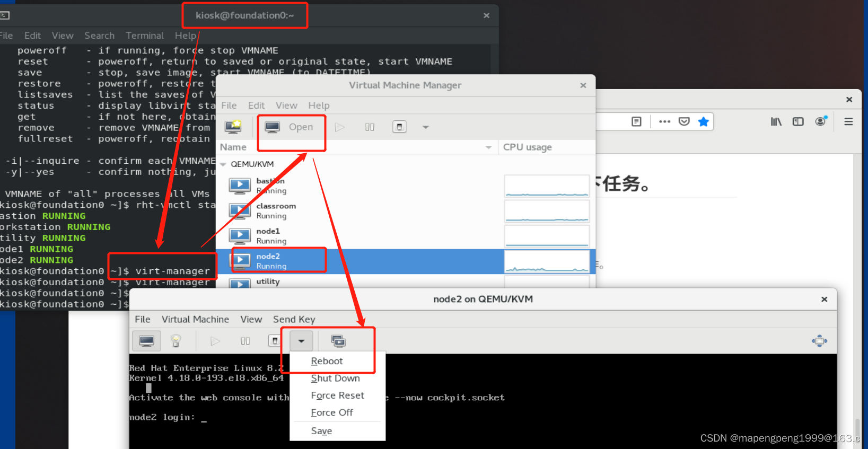Open the page actions three-dots icon in browser

point(664,121)
